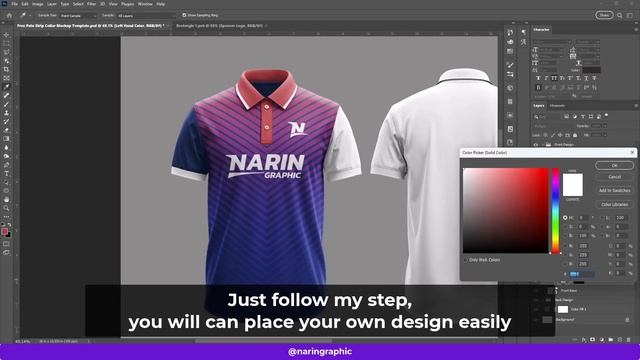
Task: Click OK in Color Picker
Action: 614,166
